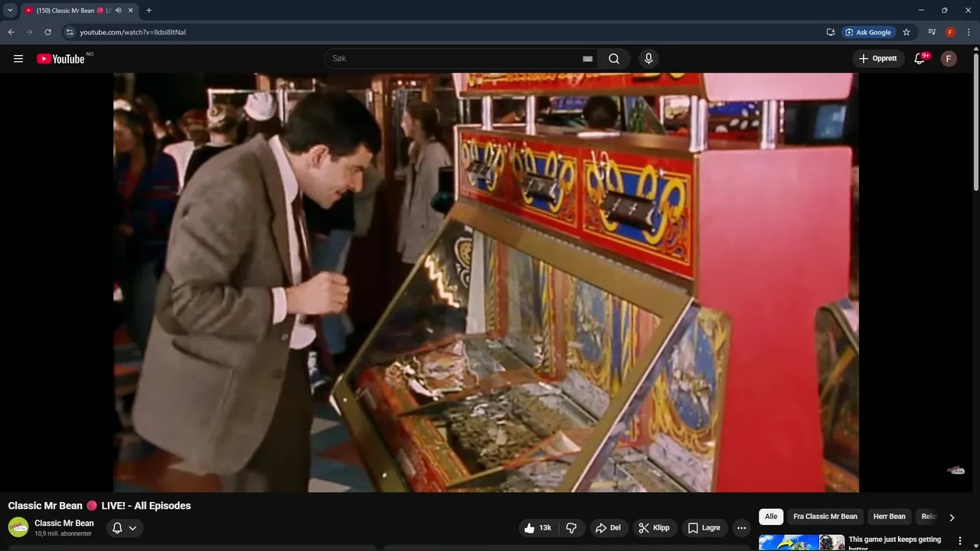Bookmark this page with the star
Viewport: 980px width, 551px height.
(906, 32)
